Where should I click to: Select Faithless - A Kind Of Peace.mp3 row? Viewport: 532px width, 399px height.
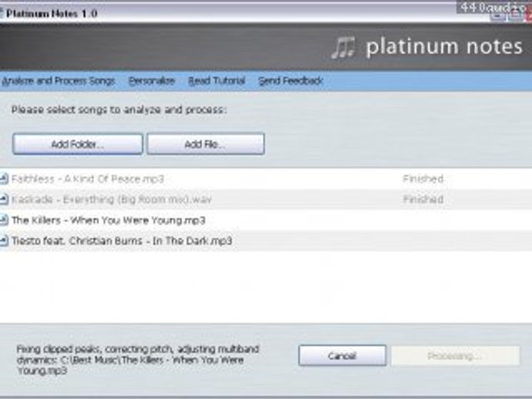tap(266, 179)
